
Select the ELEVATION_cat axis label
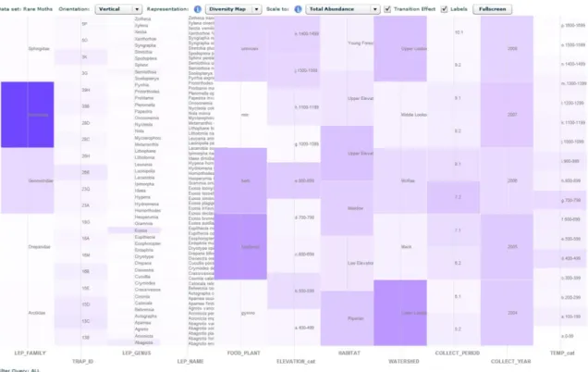tap(296, 361)
